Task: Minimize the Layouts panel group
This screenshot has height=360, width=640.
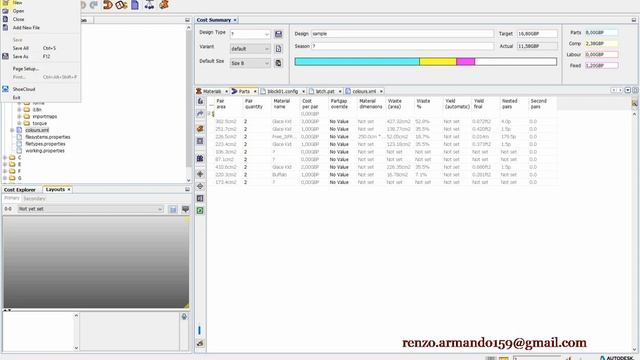Action: pyautogui.click(x=187, y=189)
